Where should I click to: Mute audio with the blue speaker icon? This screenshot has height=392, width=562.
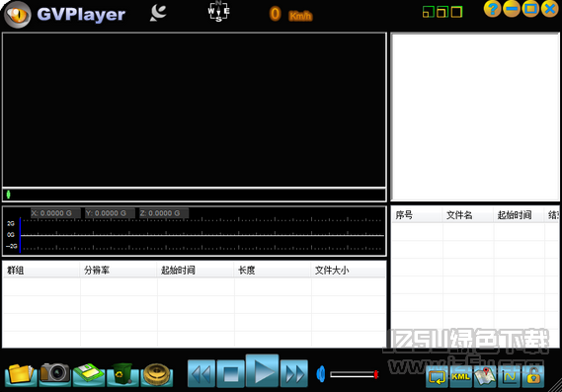coord(321,374)
